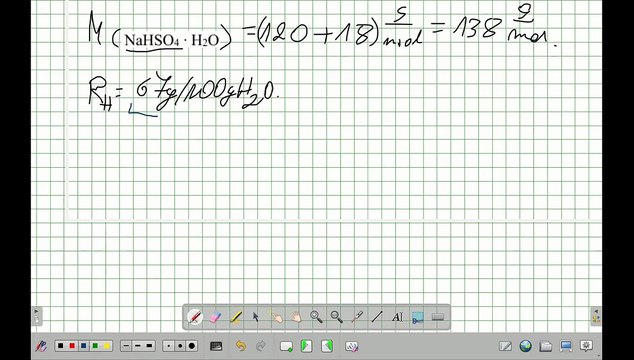Pick the blue pen color

coord(84,346)
